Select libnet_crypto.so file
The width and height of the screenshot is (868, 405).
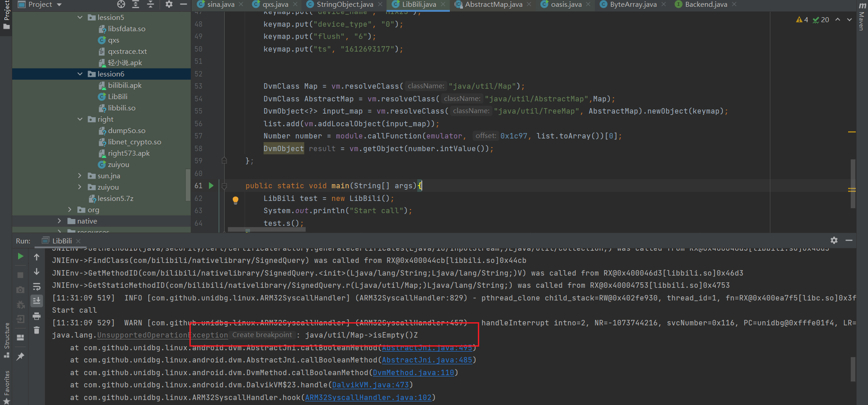pyautogui.click(x=134, y=142)
